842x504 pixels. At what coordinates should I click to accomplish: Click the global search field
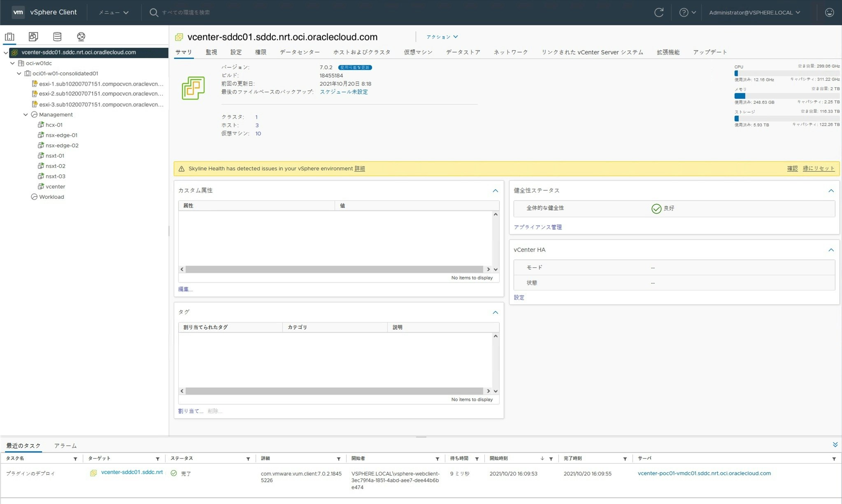[x=186, y=12]
